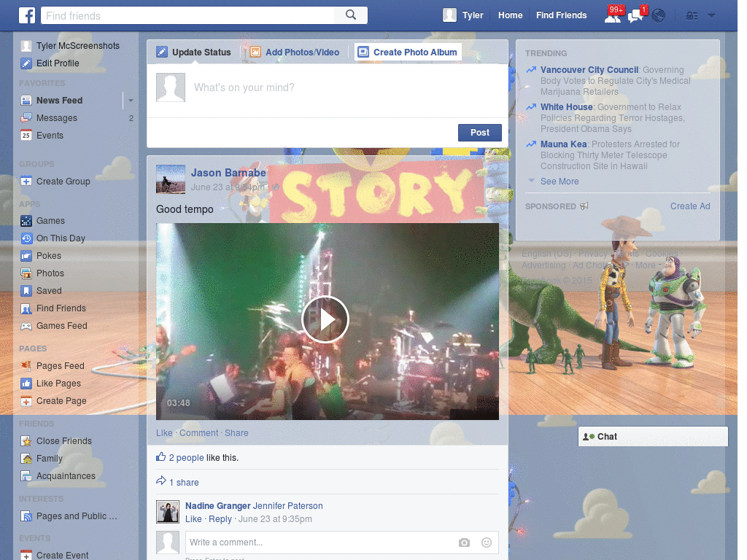
Task: Click Comment link under the video
Action: pyautogui.click(x=198, y=433)
